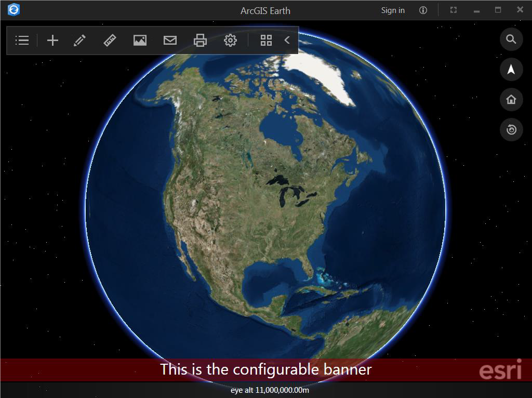Image resolution: width=532 pixels, height=398 pixels.
Task: Go to Home view
Action: (511, 99)
